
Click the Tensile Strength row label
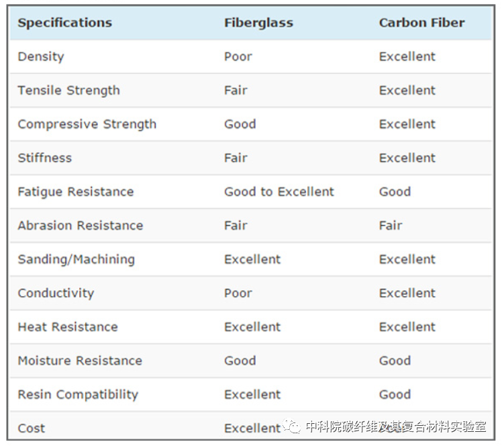click(69, 91)
